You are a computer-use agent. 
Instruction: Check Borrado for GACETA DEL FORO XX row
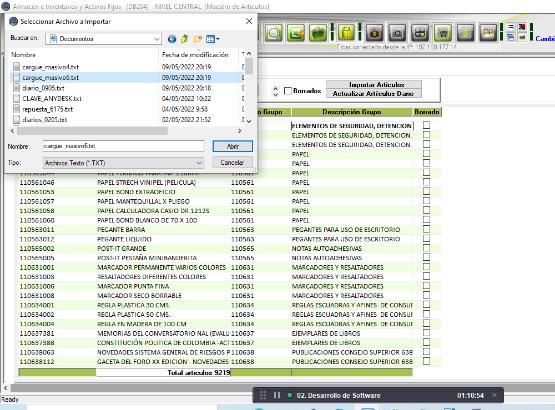(427, 361)
